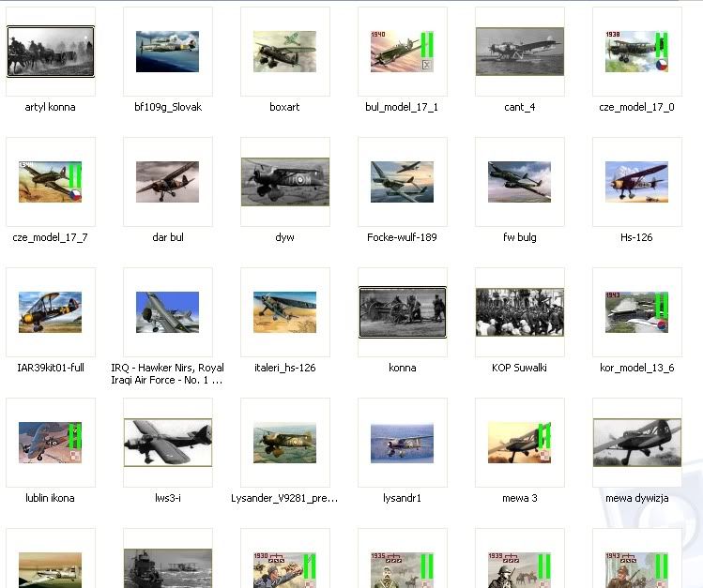Select the lysandr1 thumbnail
The image size is (703, 588).
(402, 443)
